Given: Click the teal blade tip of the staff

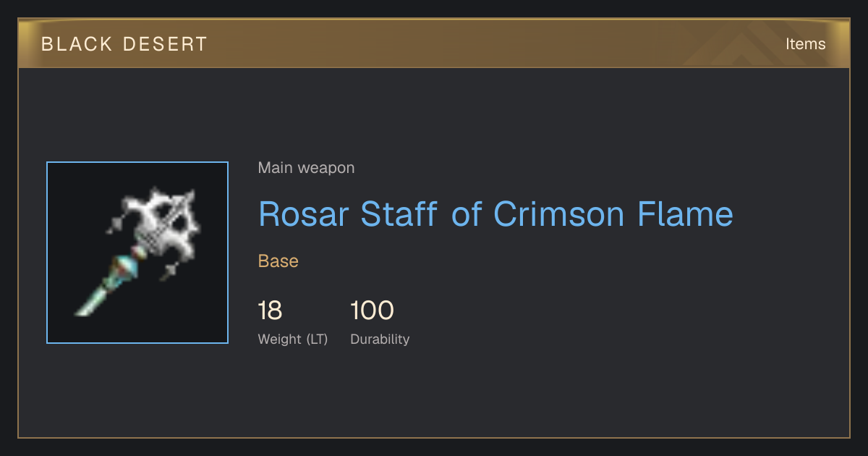Looking at the screenshot, I should 90,301.
